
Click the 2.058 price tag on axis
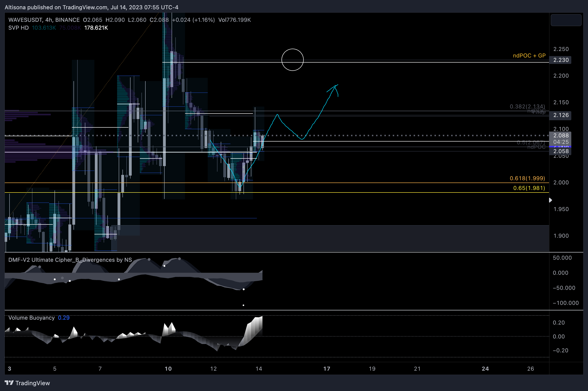[x=561, y=151]
